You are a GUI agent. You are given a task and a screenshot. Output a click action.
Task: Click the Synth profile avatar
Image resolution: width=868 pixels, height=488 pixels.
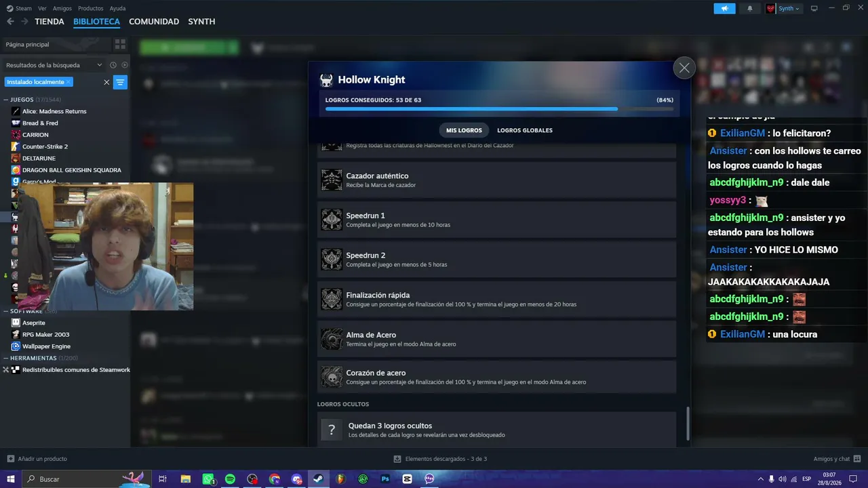click(x=770, y=8)
